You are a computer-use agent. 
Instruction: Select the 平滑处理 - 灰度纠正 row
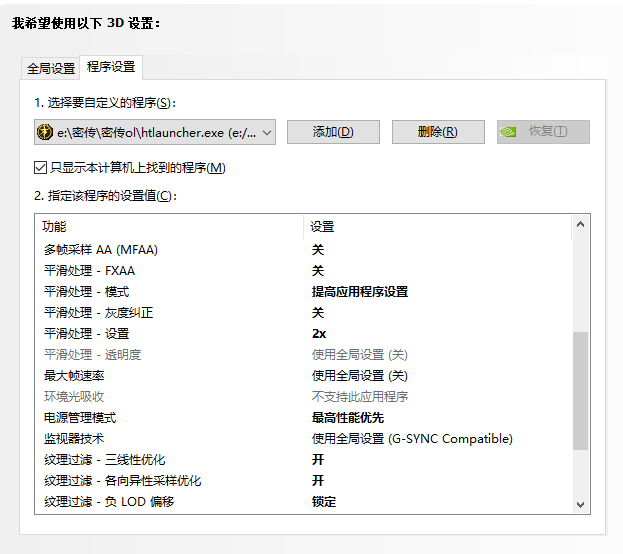304,313
